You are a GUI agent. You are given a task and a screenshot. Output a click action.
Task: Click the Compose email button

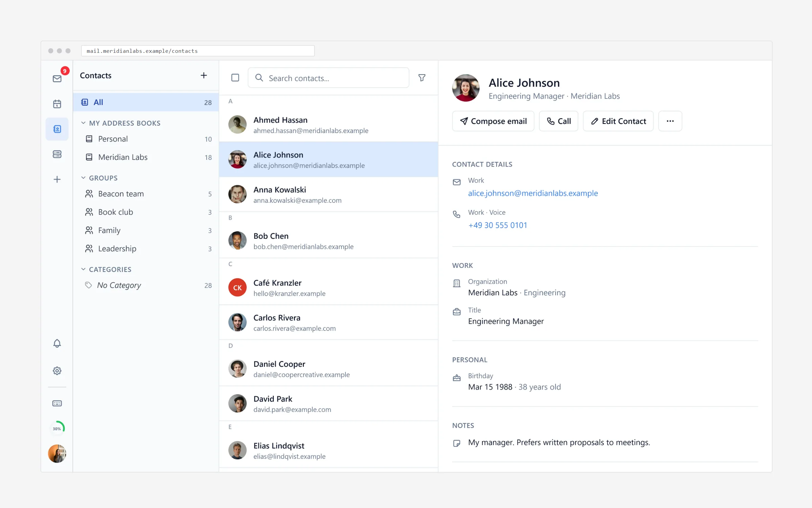click(493, 121)
